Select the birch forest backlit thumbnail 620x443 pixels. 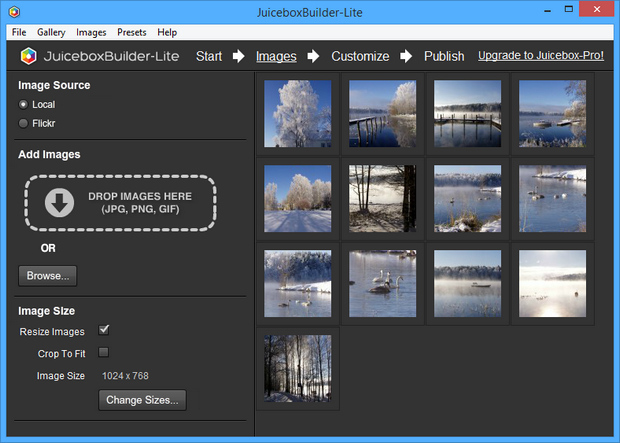(x=298, y=369)
